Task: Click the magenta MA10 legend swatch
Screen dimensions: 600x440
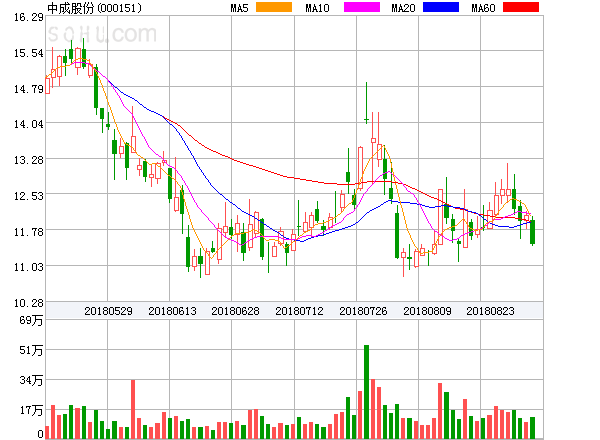Action: (x=362, y=7)
